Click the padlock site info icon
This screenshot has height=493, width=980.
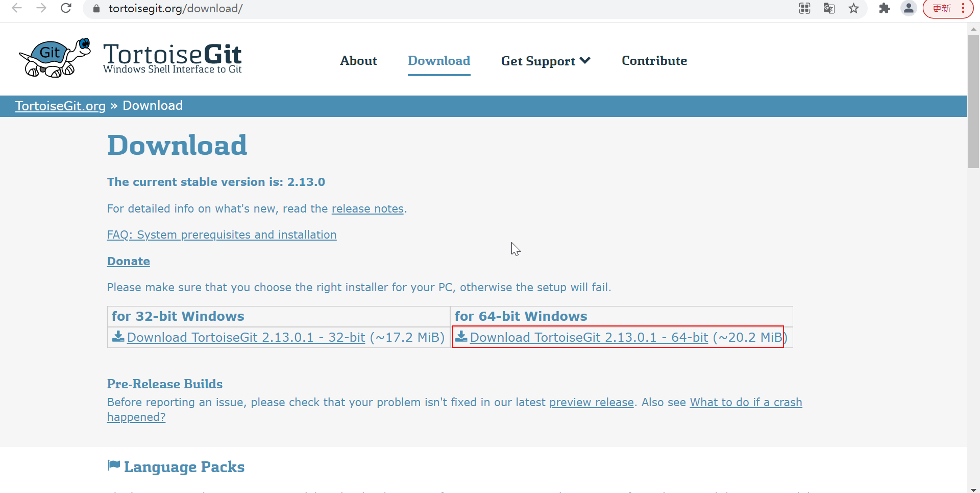click(x=96, y=9)
